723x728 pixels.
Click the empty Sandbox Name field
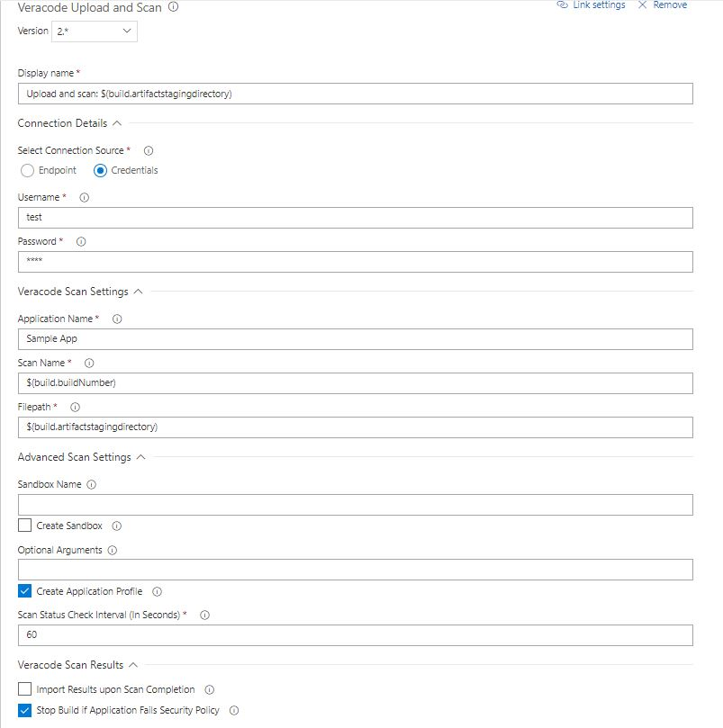(356, 505)
